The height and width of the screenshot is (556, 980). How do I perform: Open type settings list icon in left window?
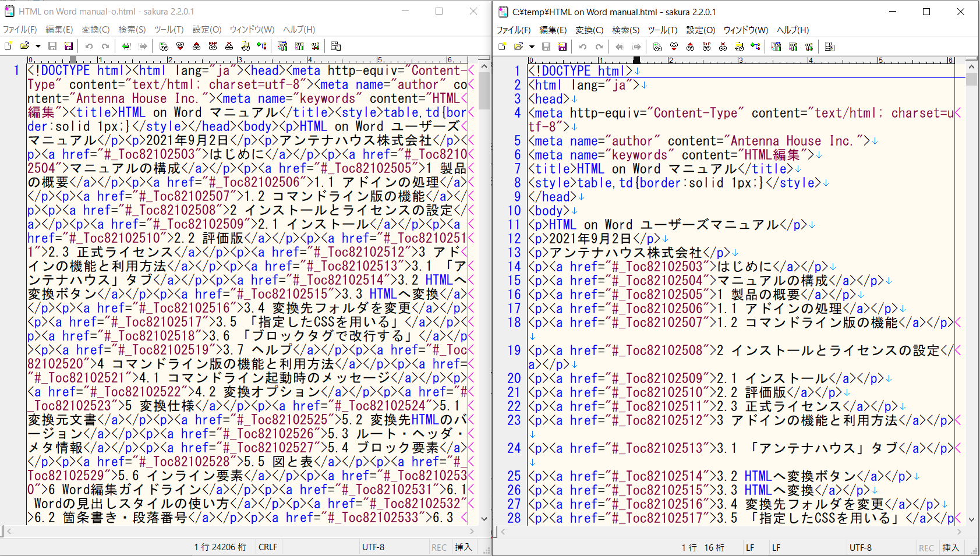pyautogui.click(x=282, y=46)
